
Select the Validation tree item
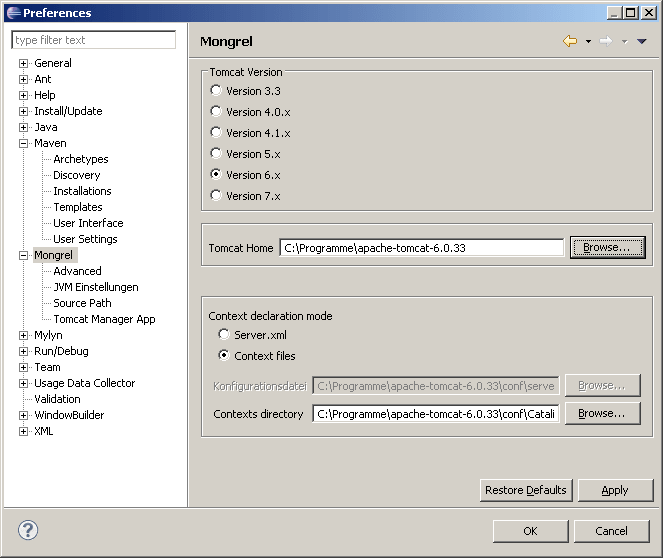(57, 399)
